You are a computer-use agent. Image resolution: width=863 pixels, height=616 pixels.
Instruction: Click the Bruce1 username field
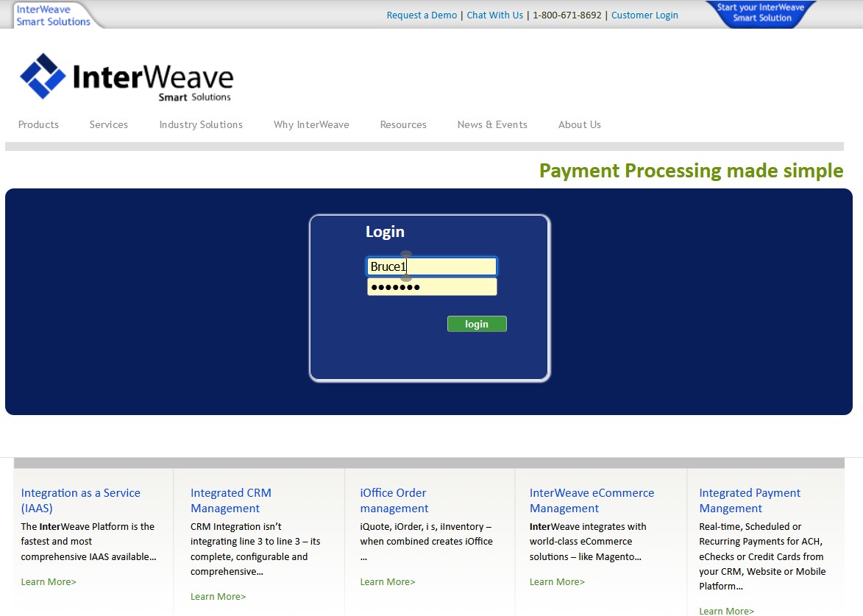431,266
